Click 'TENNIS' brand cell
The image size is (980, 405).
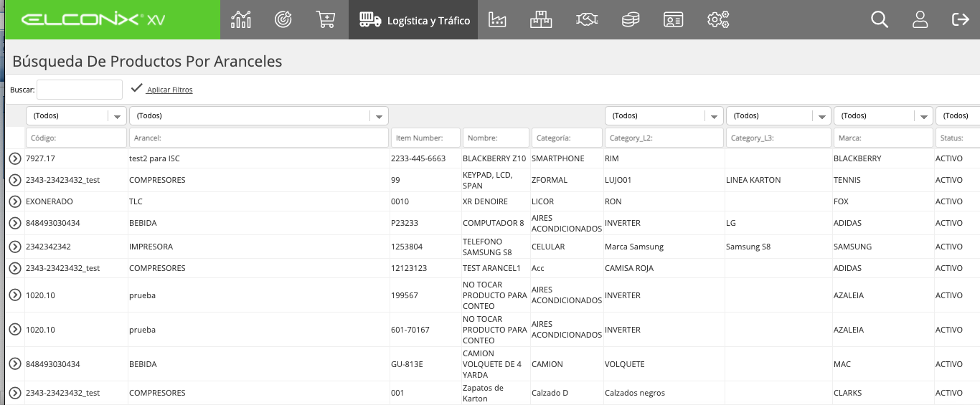click(x=847, y=180)
